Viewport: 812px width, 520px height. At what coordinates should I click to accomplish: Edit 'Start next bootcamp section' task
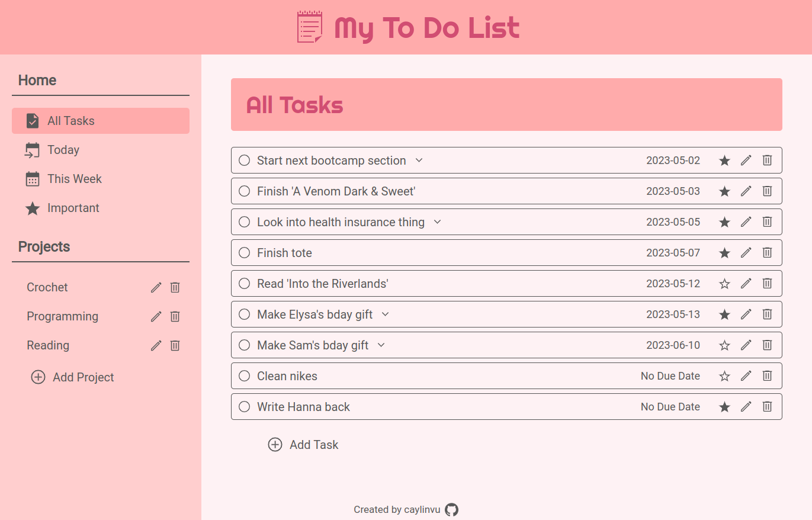[x=746, y=161]
